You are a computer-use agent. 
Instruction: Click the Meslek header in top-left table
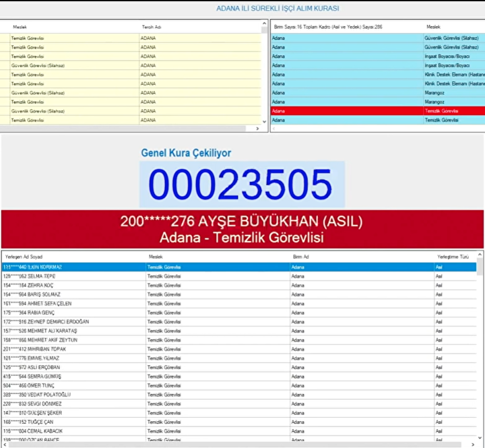tap(20, 27)
